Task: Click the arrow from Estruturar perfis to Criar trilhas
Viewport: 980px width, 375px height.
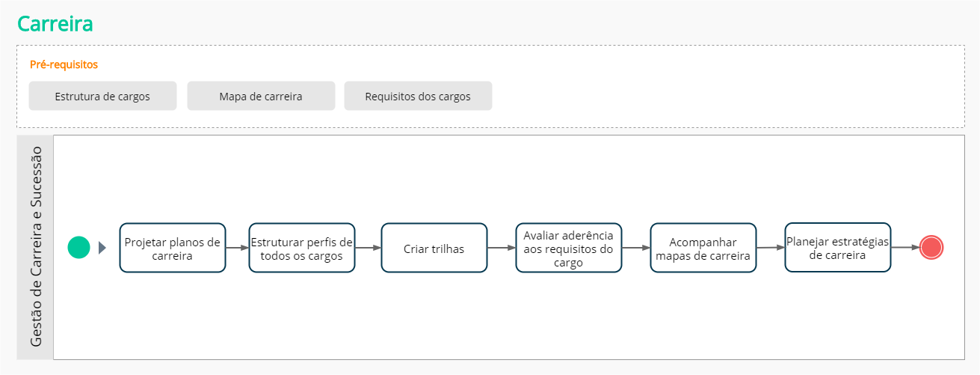Action: 368,248
